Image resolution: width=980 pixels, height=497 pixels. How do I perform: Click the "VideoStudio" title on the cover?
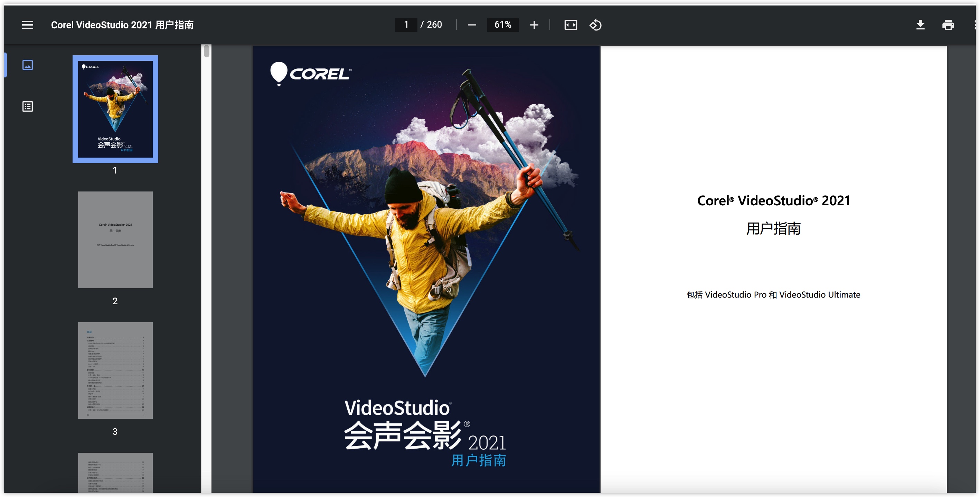[397, 408]
